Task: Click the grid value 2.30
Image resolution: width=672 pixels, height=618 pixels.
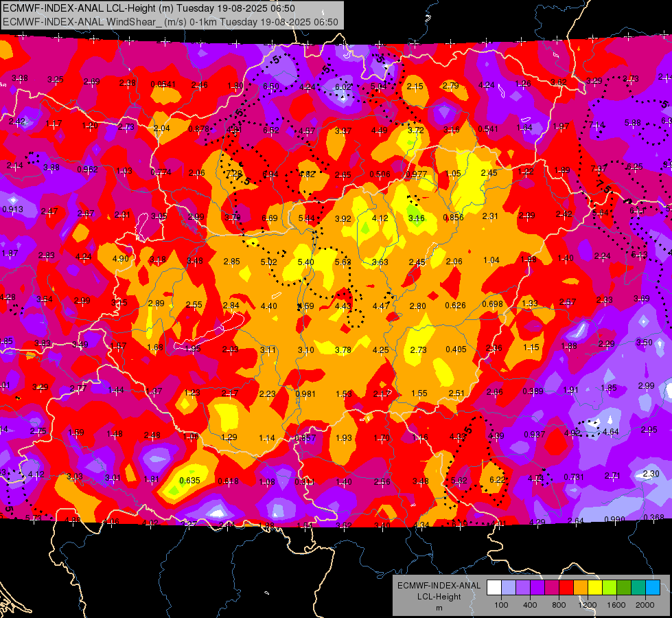Action: [651, 474]
